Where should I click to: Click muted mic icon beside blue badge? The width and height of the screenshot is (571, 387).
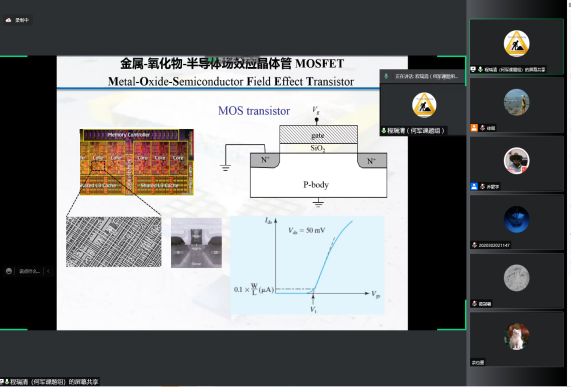pyautogui.click(x=482, y=186)
